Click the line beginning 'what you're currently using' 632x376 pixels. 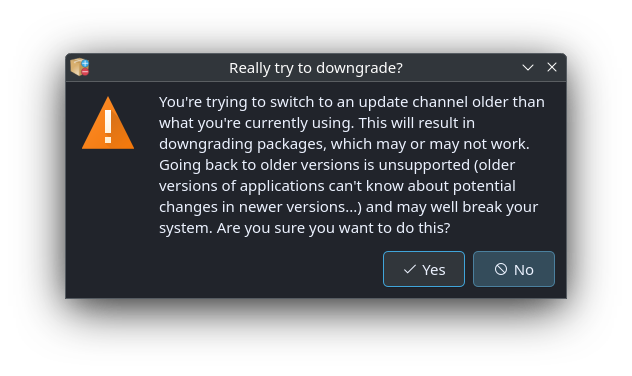(x=317, y=123)
